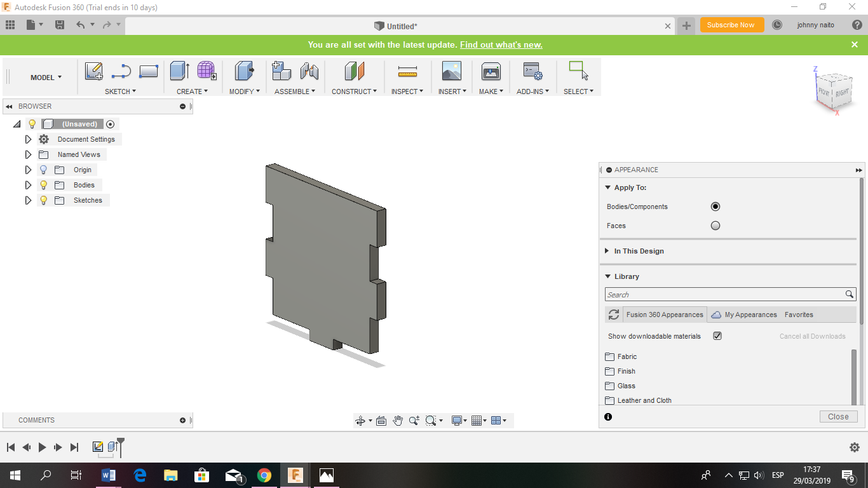868x488 pixels.
Task: Switch to Fusion 360 Appearances tab
Action: pyautogui.click(x=665, y=315)
